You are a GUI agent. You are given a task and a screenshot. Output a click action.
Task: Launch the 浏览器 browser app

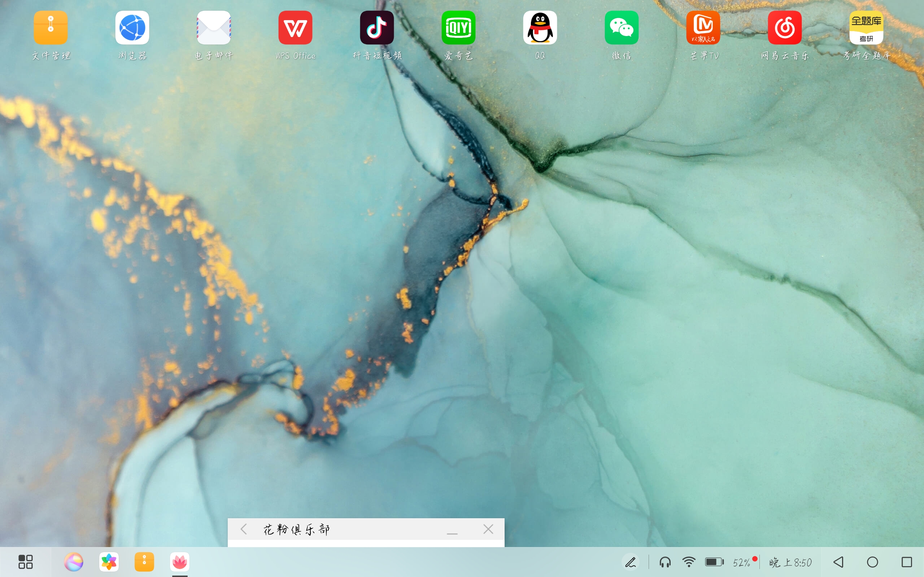132,28
